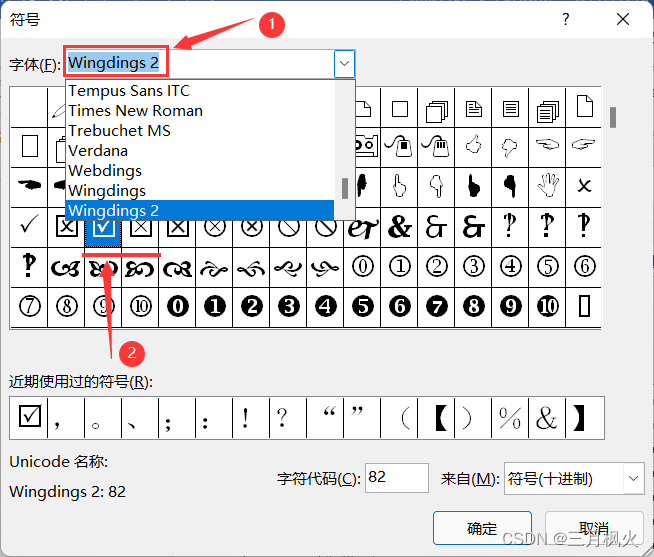Click the 取消 cancel button
The height and width of the screenshot is (557, 654).
[x=594, y=528]
